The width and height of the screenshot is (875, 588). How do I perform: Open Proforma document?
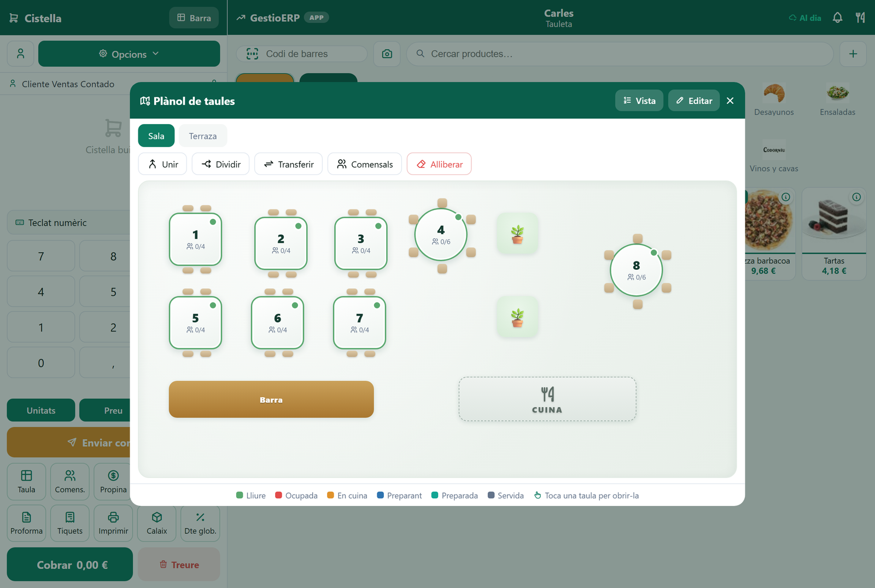[26, 523]
